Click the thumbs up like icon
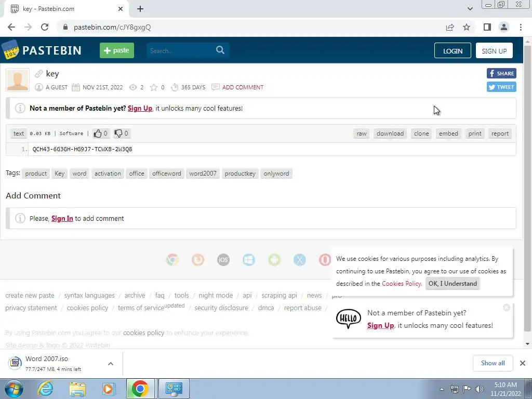Image resolution: width=532 pixels, height=399 pixels. click(x=98, y=134)
